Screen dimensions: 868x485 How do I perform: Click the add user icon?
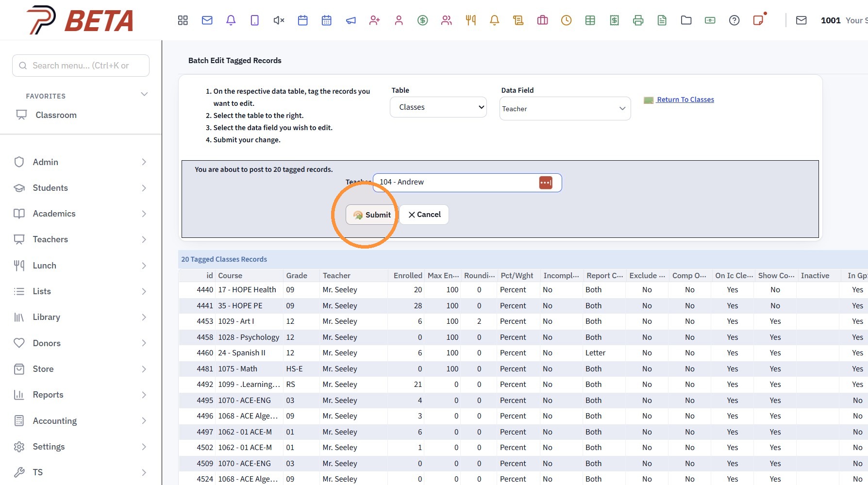tap(375, 20)
